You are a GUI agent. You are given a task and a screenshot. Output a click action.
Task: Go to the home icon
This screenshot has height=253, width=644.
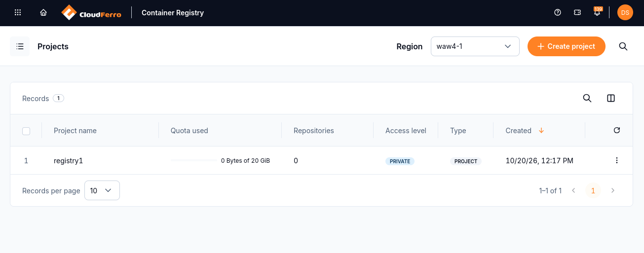click(43, 13)
